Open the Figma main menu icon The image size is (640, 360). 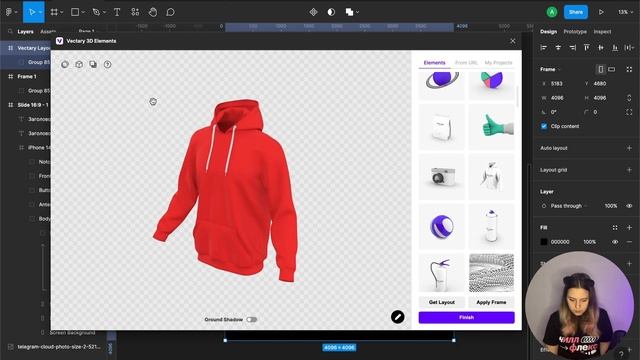tap(9, 12)
